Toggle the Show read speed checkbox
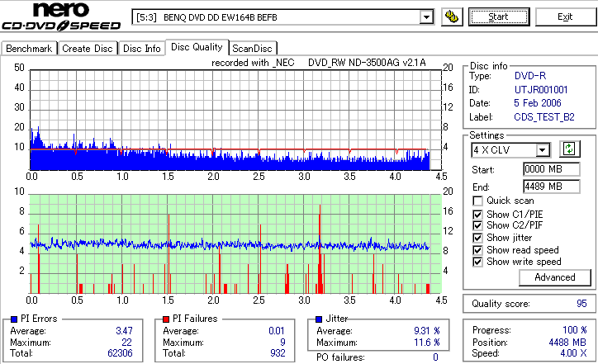The height and width of the screenshot is (364, 598). (x=477, y=250)
